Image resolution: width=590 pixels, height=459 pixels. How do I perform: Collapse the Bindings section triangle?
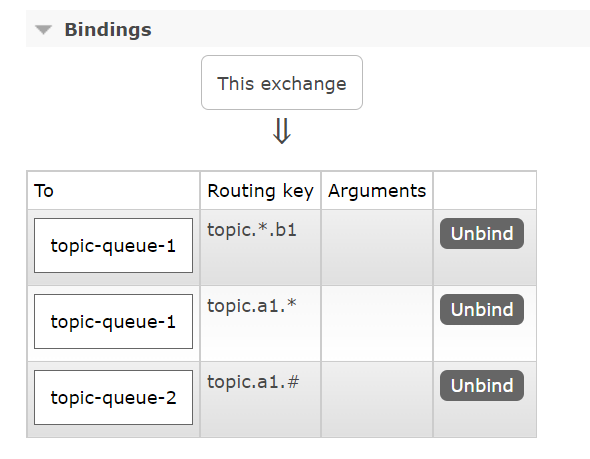(43, 30)
